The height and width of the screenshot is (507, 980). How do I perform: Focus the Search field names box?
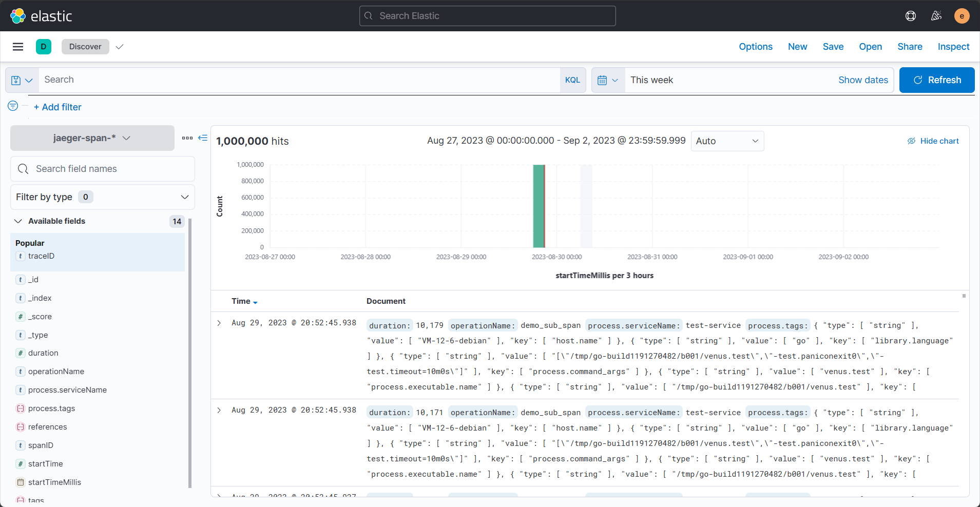tap(103, 169)
